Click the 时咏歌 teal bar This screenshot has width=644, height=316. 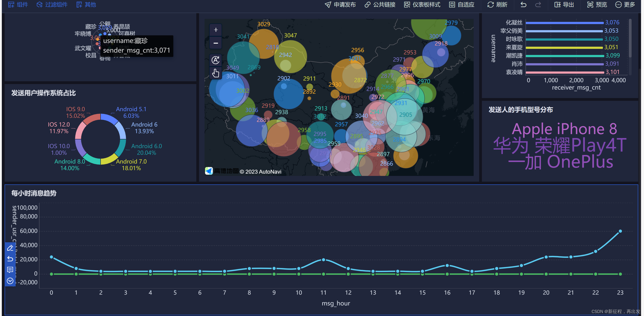(564, 39)
